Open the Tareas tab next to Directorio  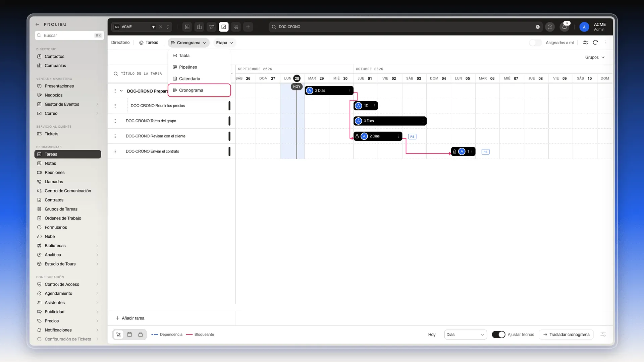coord(149,43)
